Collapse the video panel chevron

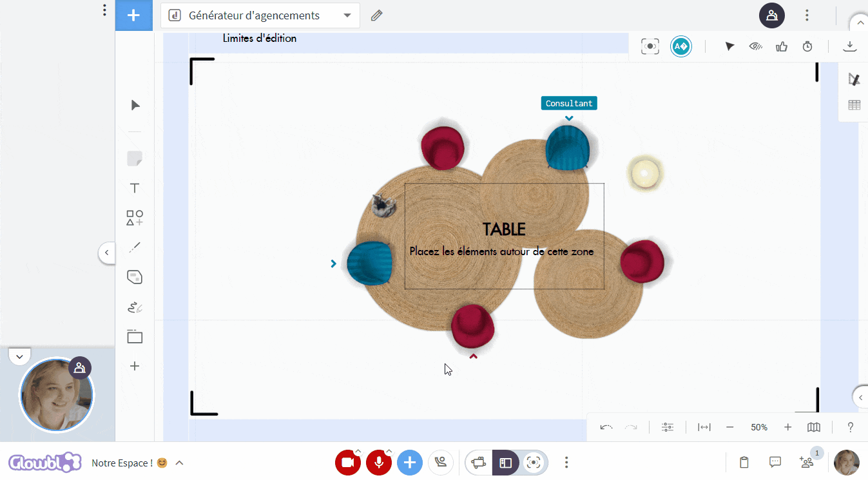tap(19, 356)
